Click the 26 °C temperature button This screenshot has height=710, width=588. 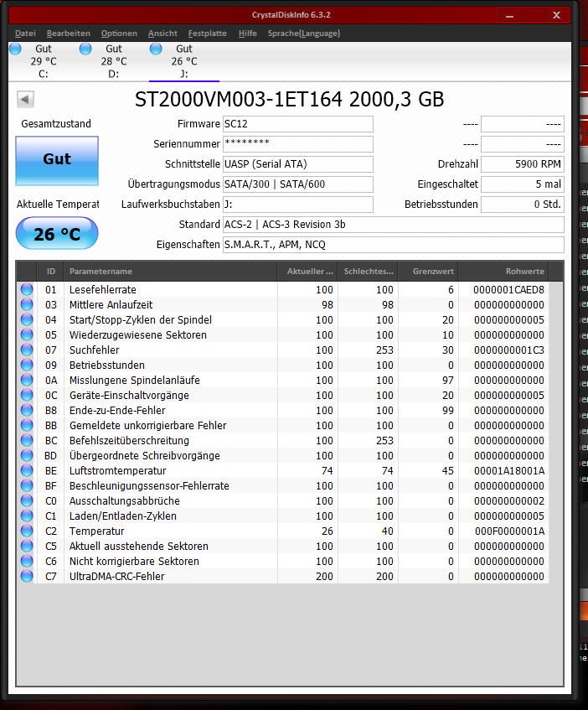click(x=57, y=234)
